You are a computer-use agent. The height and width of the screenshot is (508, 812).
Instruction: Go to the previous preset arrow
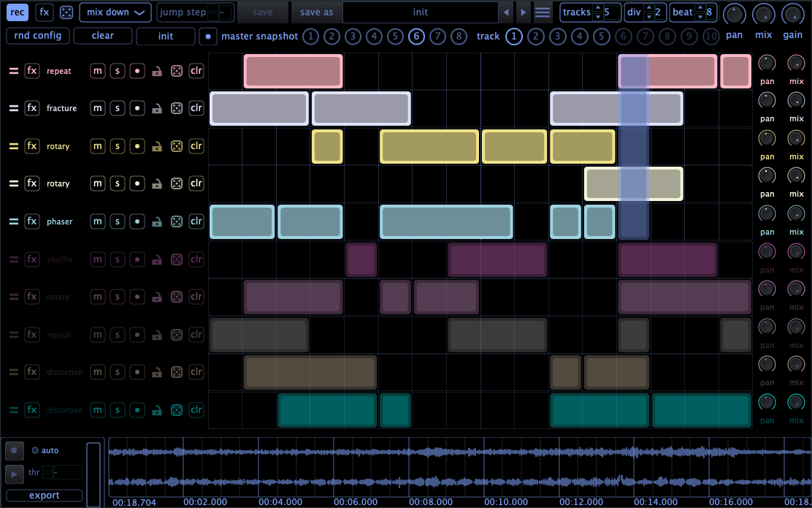[505, 12]
